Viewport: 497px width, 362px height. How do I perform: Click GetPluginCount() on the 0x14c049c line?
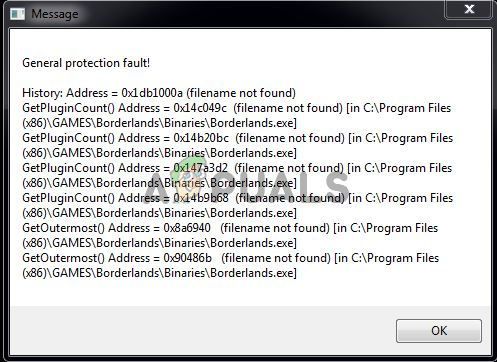(x=68, y=108)
